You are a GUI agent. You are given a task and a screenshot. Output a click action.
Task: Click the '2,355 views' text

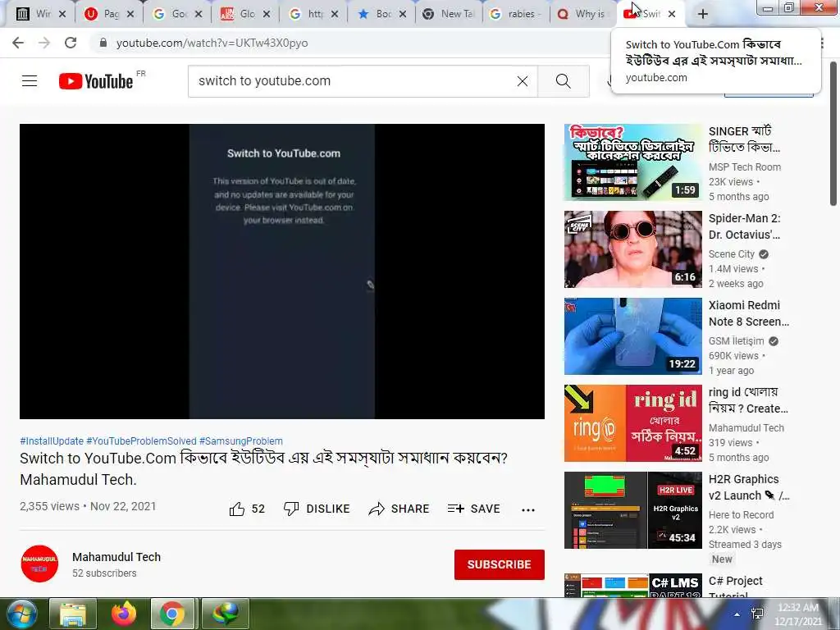[49, 506]
